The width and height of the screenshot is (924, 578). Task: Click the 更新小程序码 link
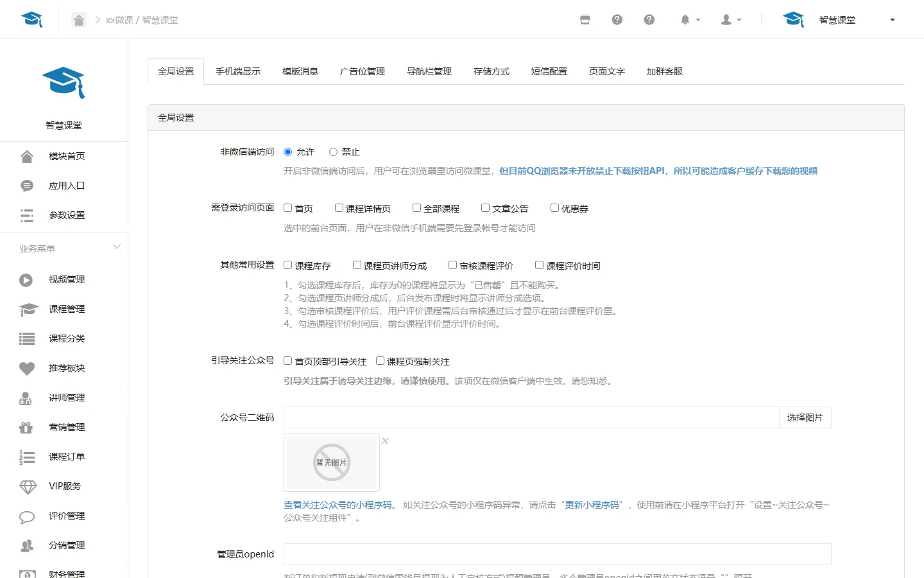(x=592, y=505)
